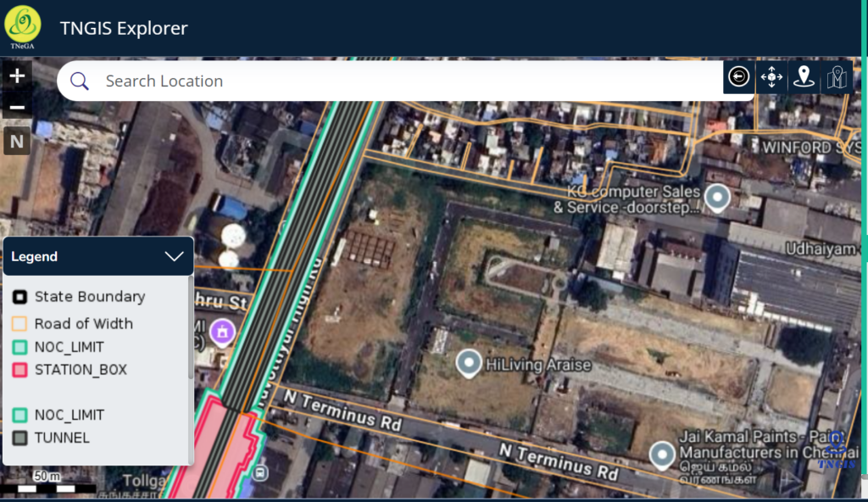Click the magnifier icon in the search bar
Viewport: 868px width, 502px height.
pyautogui.click(x=80, y=81)
